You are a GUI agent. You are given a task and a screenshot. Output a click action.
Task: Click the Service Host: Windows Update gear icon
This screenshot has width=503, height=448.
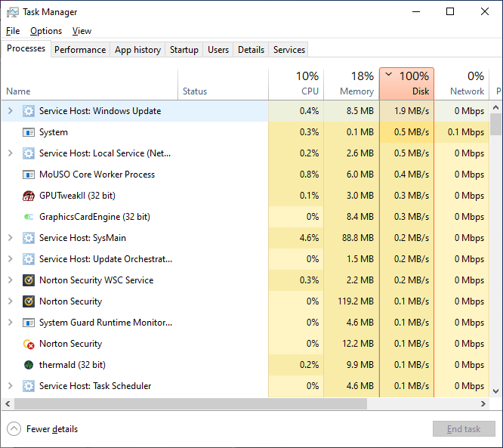[x=29, y=111]
